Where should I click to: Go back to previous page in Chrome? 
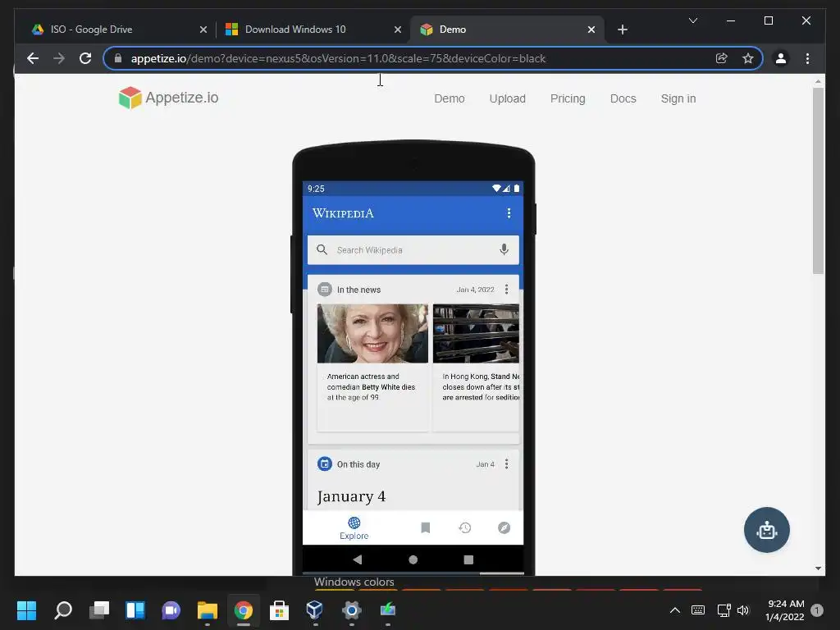33,58
